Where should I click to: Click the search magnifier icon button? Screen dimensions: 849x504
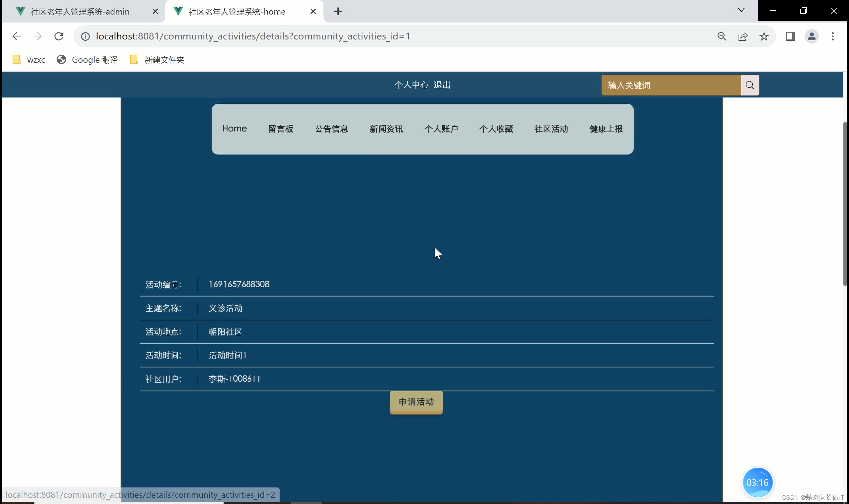coord(750,85)
